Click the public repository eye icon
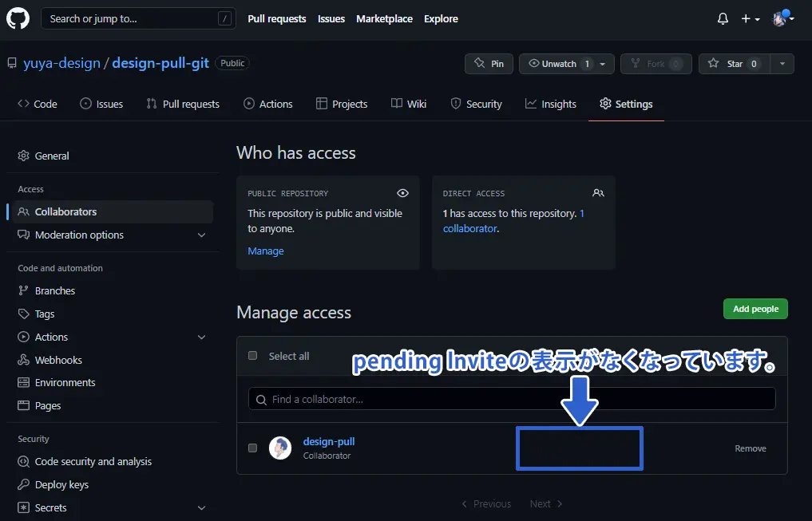Screen dimensions: 812x521 tap(402, 193)
